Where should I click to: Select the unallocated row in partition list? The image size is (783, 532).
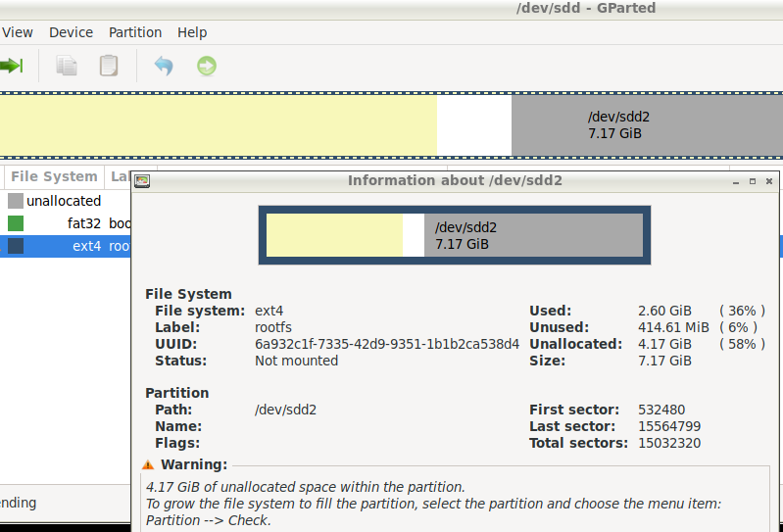[64, 201]
